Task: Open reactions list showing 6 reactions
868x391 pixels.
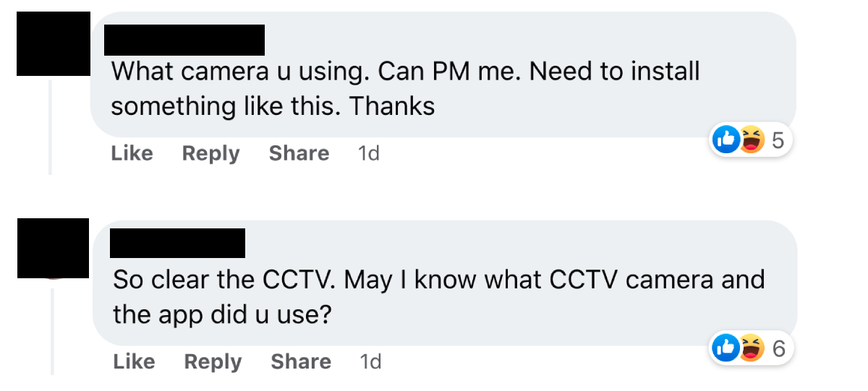Action: [779, 348]
